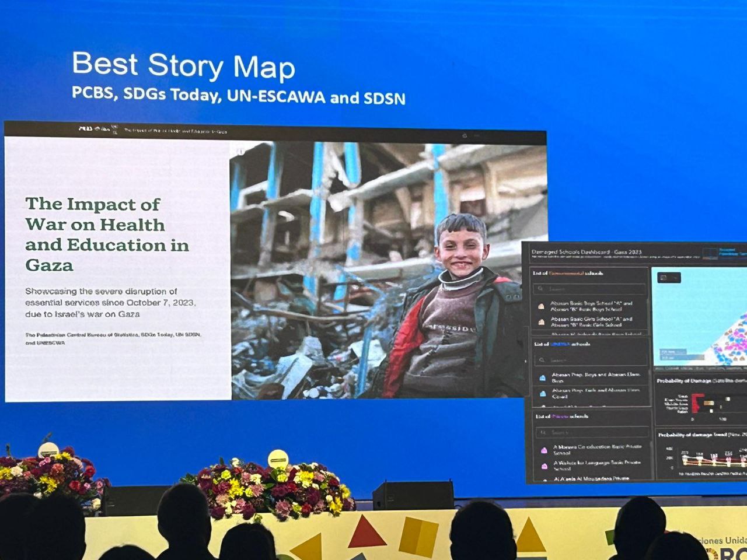This screenshot has height=560, width=747.
Task: Click pink icon for first private school
Action: 543,450
